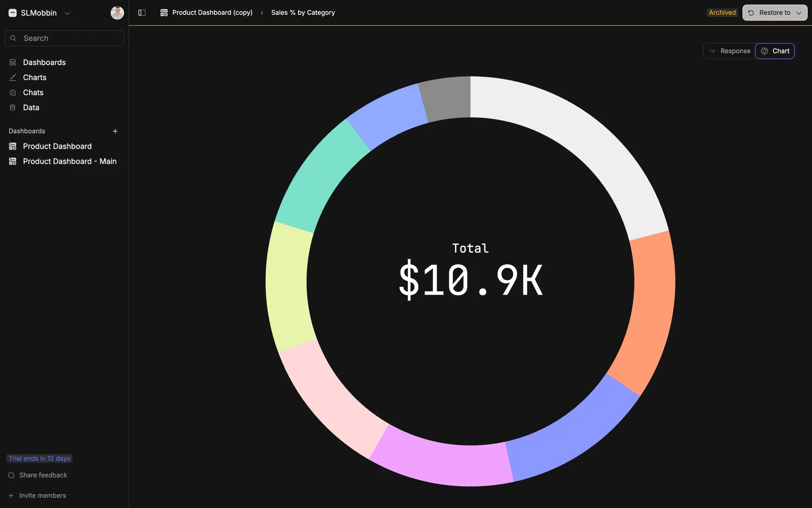Open the Chats section
This screenshot has height=508, width=812.
click(33, 92)
